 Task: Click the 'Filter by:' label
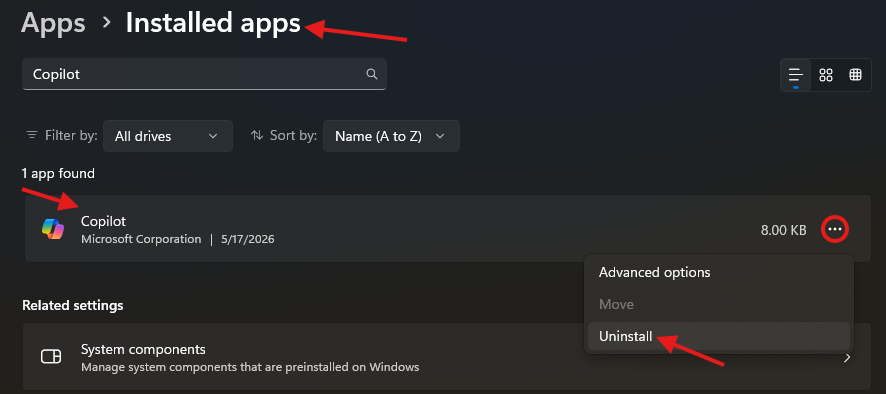[71, 136]
